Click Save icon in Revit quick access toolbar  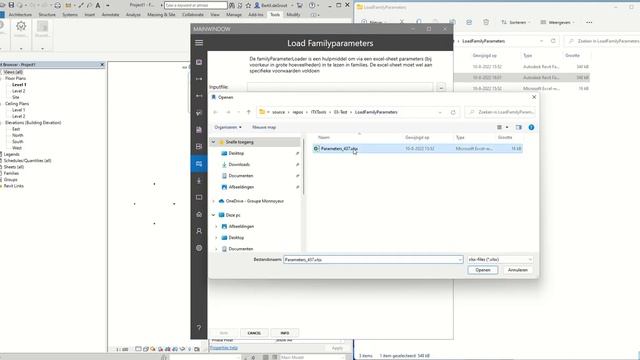click(11, 5)
